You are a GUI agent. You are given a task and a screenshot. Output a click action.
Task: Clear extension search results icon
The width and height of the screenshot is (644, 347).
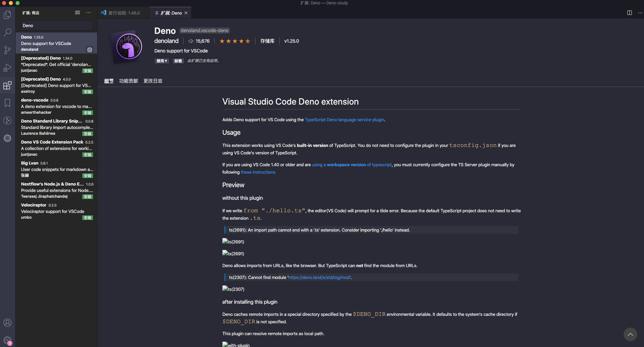77,13
